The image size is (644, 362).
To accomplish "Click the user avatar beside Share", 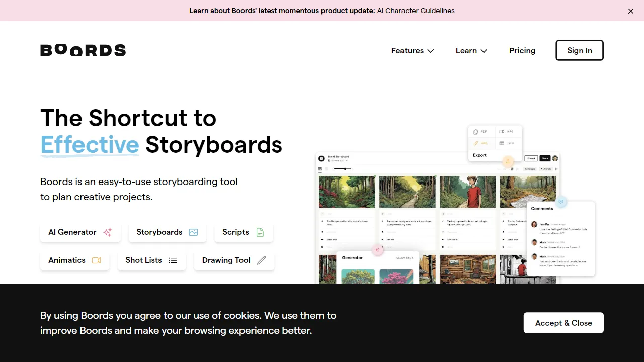I will click(x=555, y=158).
